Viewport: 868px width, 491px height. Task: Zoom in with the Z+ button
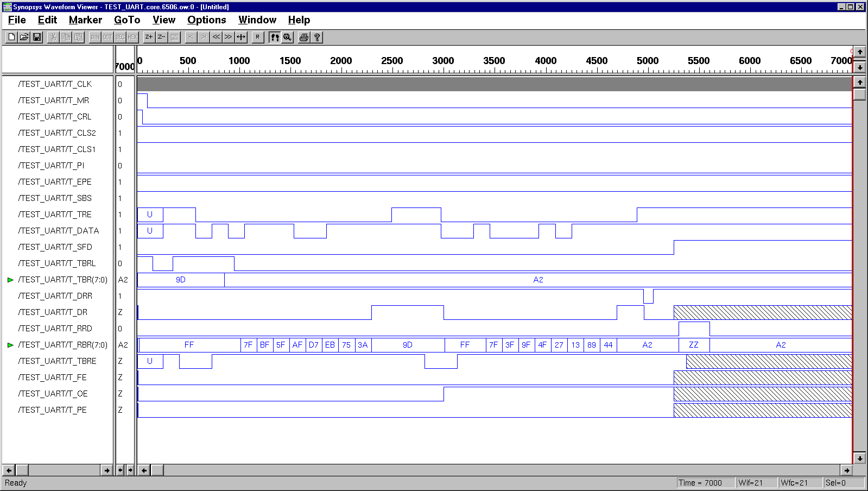(149, 37)
